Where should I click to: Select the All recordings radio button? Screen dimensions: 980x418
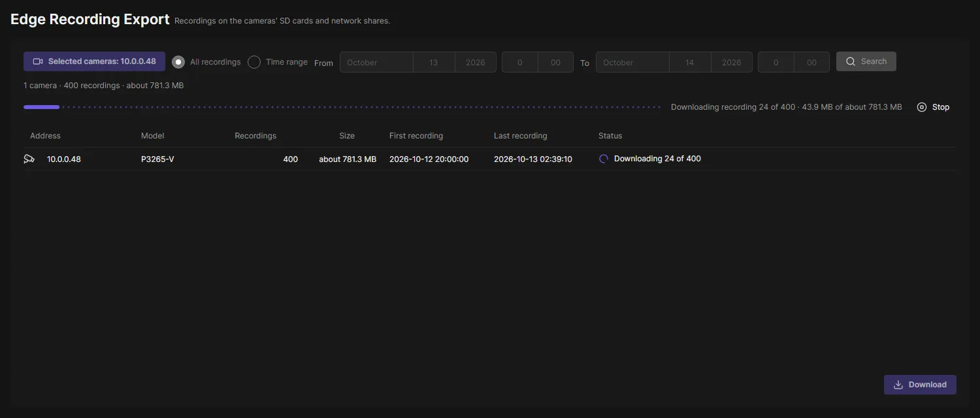click(x=178, y=62)
